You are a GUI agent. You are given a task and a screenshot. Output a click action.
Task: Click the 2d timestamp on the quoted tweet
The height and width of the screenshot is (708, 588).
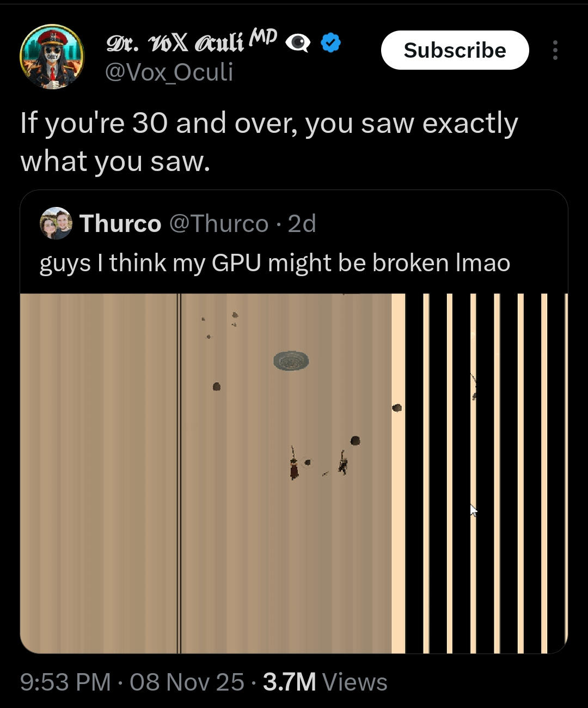302,223
